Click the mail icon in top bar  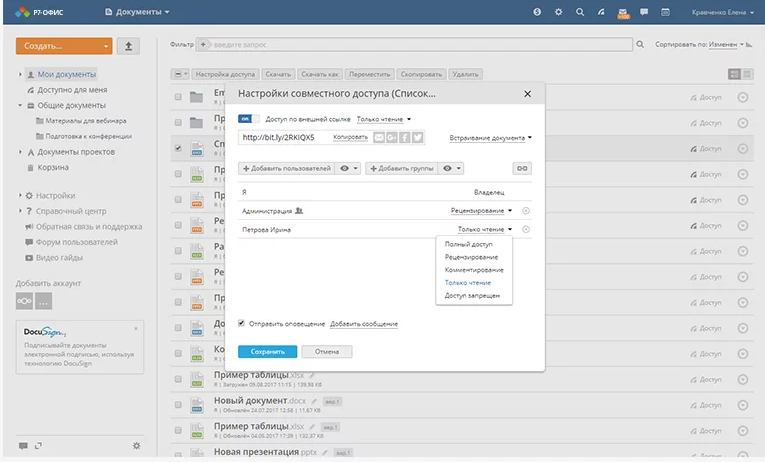(x=623, y=12)
